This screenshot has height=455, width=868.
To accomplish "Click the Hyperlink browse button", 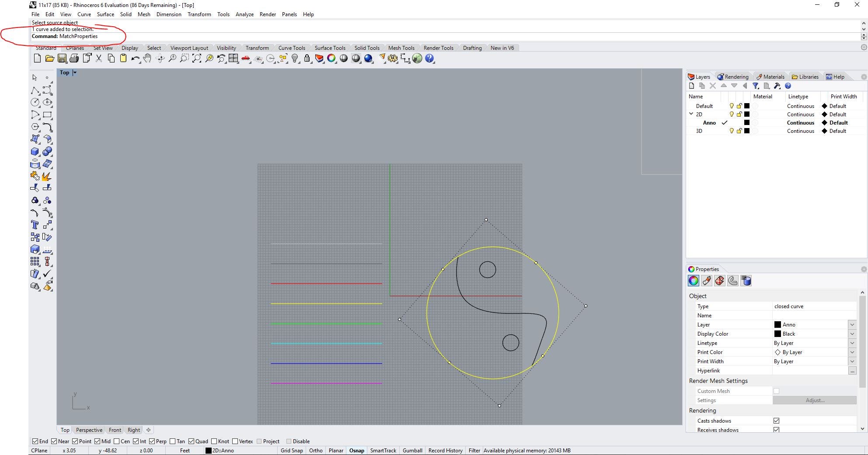I will (852, 370).
